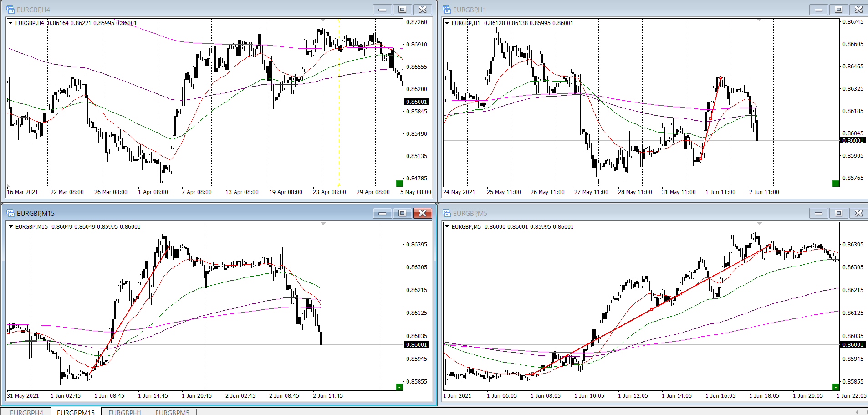
Task: Click the EURGBP,H1 window title bar text
Action: [x=470, y=10]
